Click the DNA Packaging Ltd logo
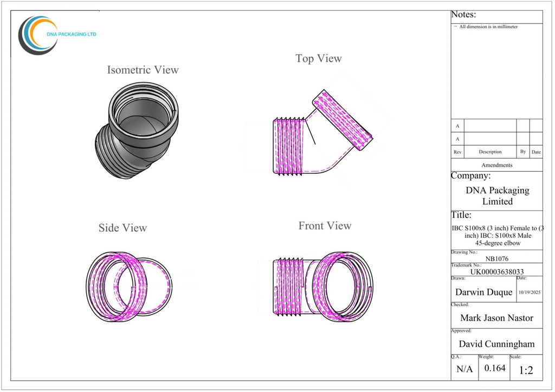The height and width of the screenshot is (392, 555). 57,35
